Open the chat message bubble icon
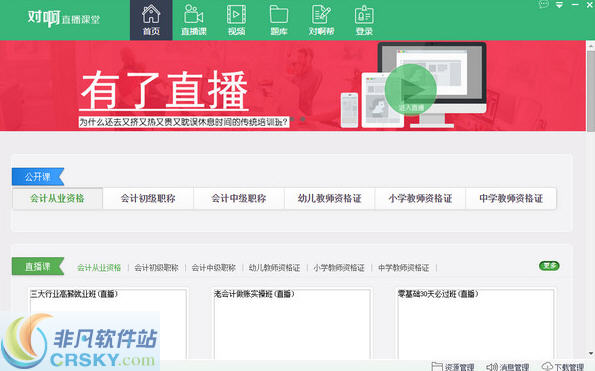The width and height of the screenshot is (595, 371). pos(543,4)
